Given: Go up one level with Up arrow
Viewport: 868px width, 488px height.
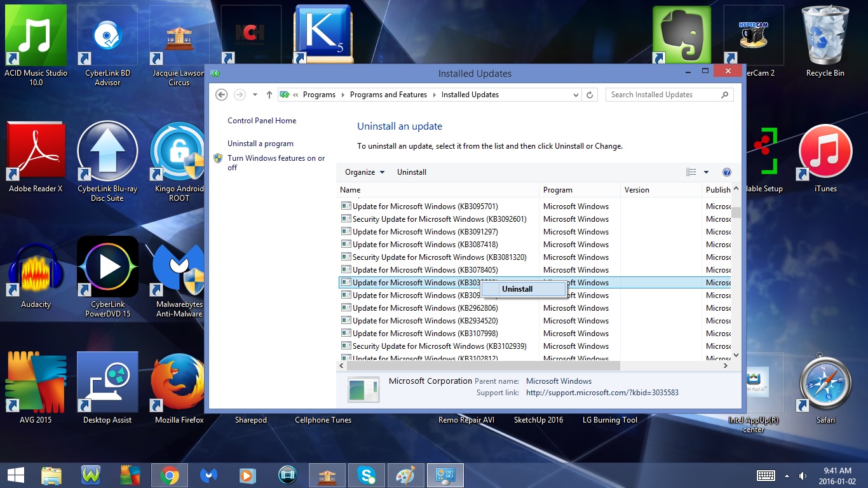Looking at the screenshot, I should pyautogui.click(x=269, y=95).
